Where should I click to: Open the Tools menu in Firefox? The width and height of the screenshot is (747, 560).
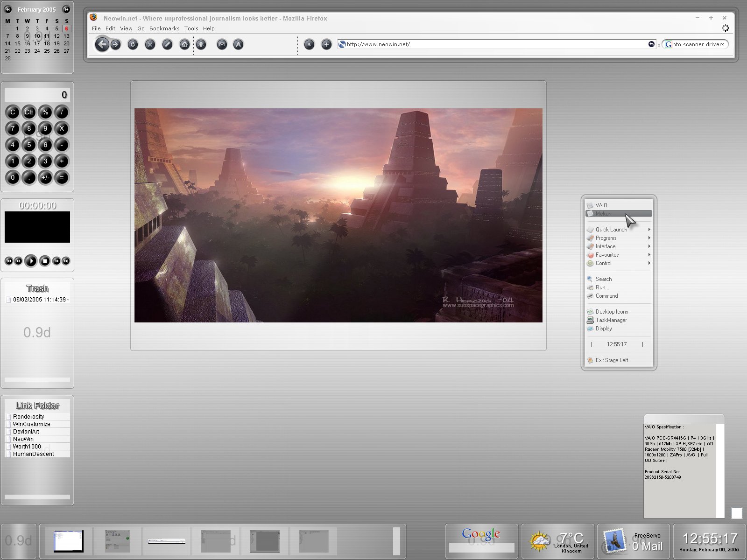click(191, 28)
